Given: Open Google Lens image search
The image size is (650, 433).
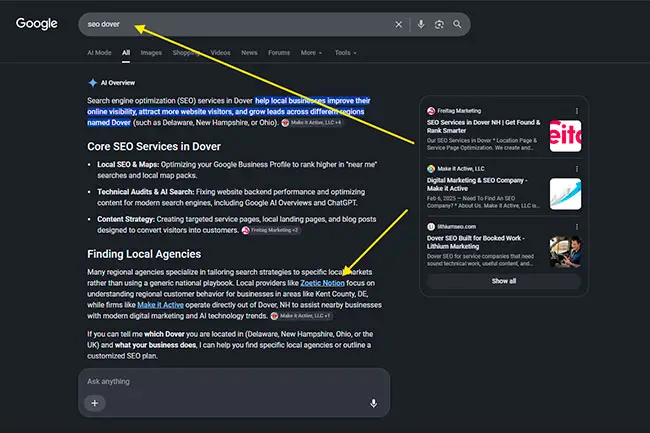Looking at the screenshot, I should (x=439, y=24).
